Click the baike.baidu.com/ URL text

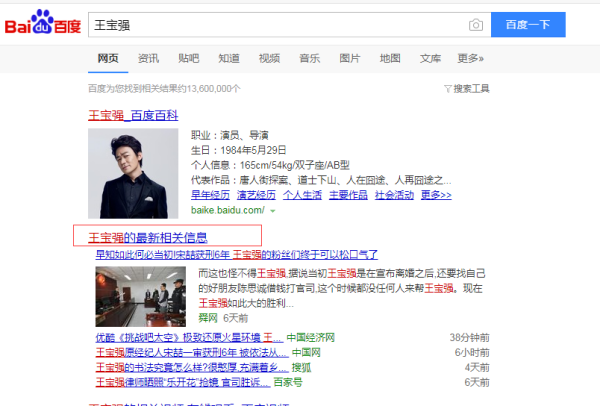click(x=228, y=210)
